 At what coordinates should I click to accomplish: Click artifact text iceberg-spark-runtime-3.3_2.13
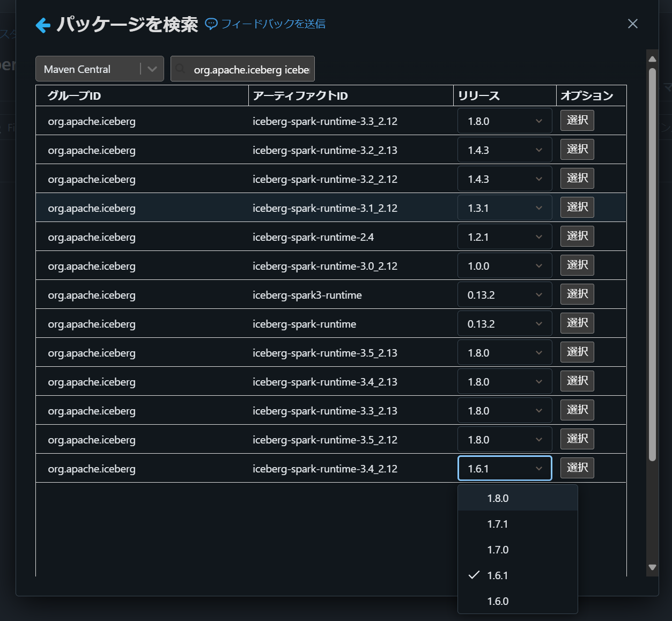pos(325,411)
